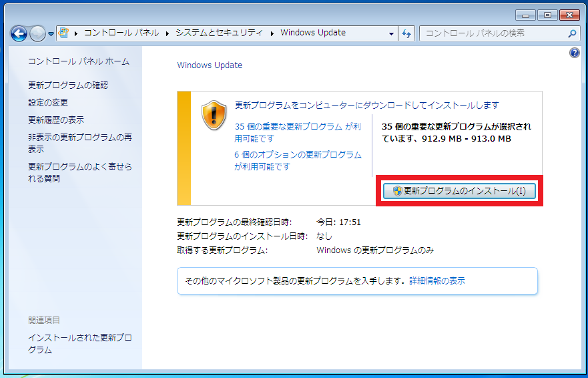Open 更新プログラムのよく寄せられる質問 link
This screenshot has height=378, width=588.
[80, 172]
